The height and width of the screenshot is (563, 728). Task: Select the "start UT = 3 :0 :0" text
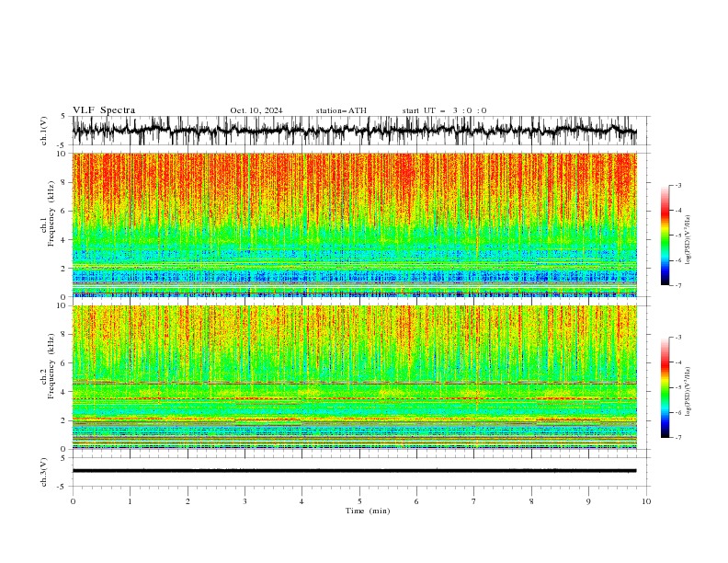click(x=444, y=110)
